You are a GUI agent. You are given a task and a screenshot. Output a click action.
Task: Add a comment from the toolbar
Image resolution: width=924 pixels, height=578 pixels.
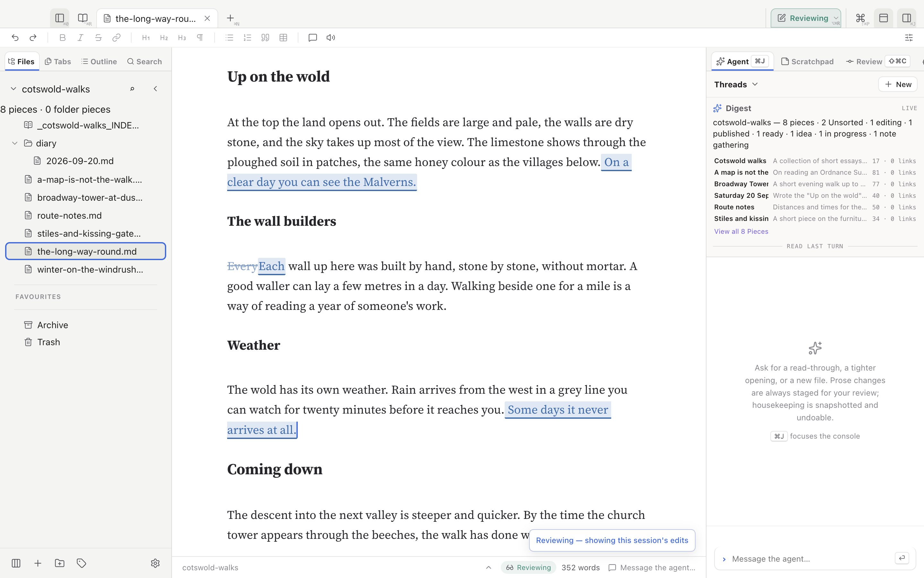point(313,38)
